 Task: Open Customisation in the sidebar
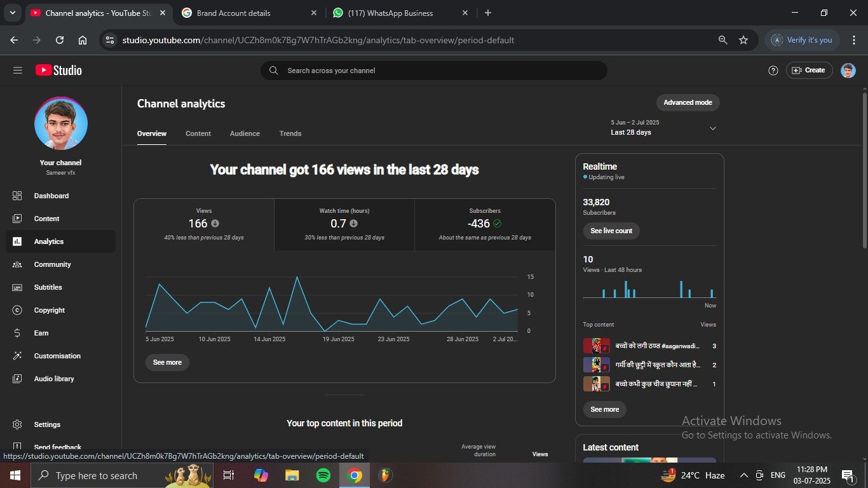[x=60, y=356]
